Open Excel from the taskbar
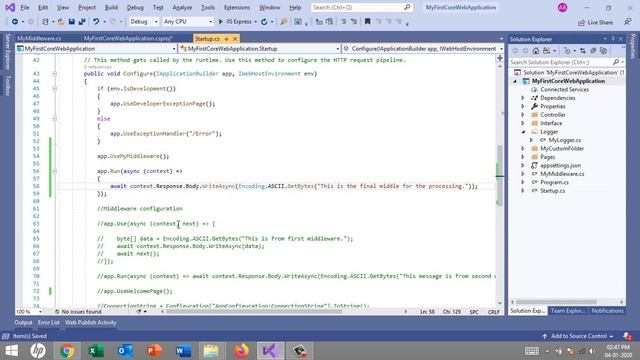Screen dimensions: 640x360 coord(96,351)
